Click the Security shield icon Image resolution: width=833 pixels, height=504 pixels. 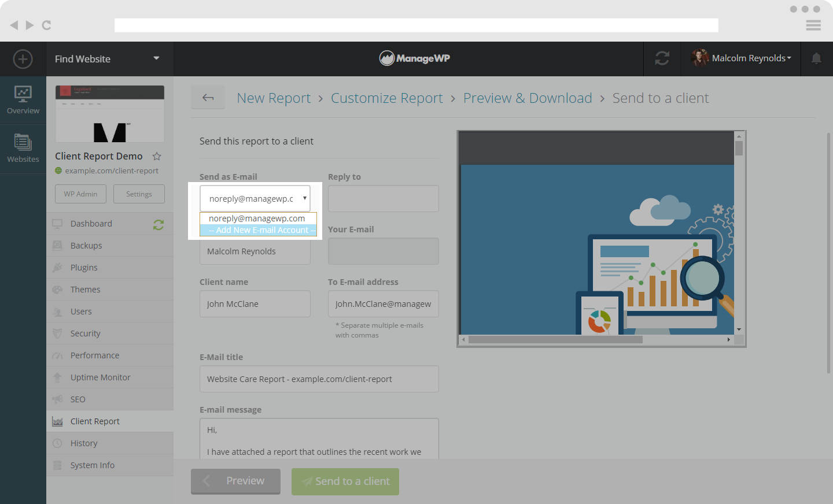tap(57, 333)
